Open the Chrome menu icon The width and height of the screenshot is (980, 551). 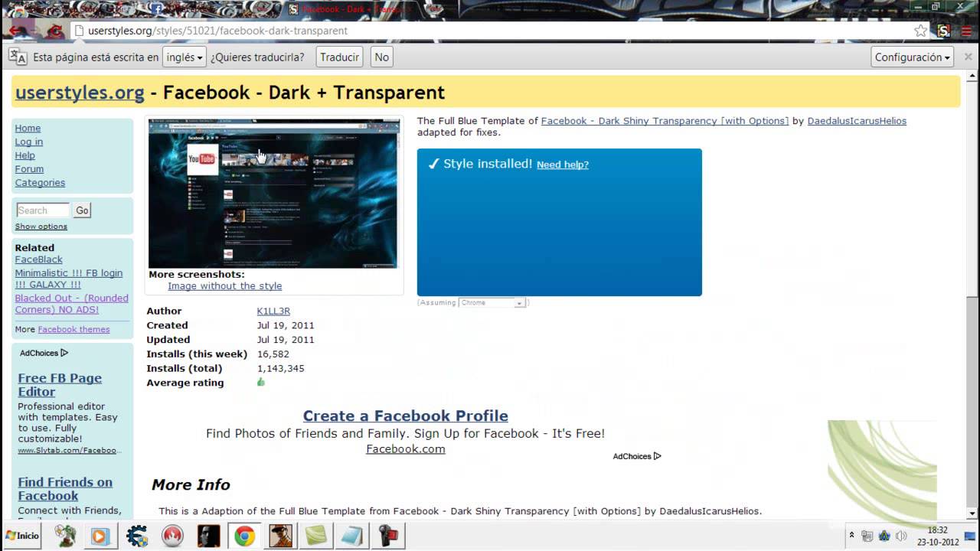966,31
